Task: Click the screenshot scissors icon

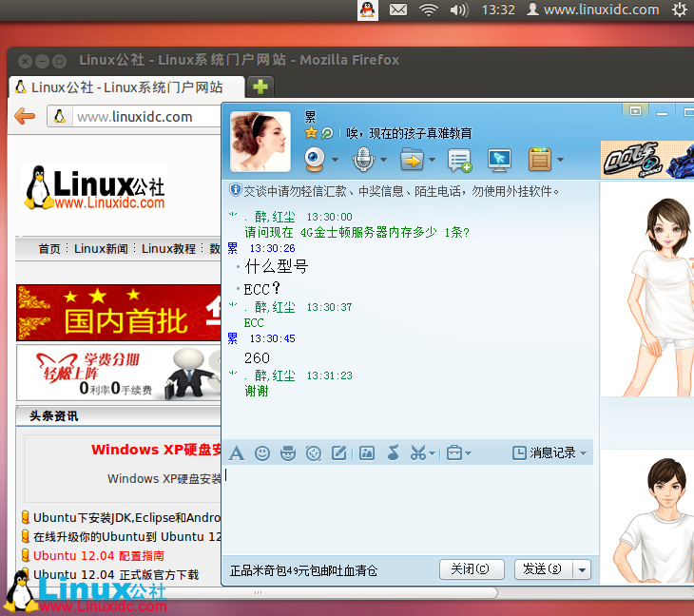Action: [418, 453]
